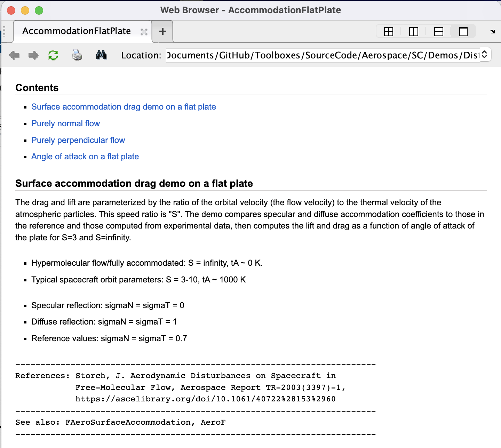Jump to 'Purely perpendicular flow' section

[78, 140]
